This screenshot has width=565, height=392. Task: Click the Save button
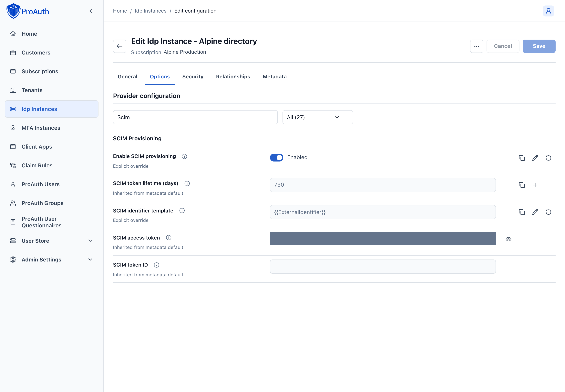click(539, 46)
